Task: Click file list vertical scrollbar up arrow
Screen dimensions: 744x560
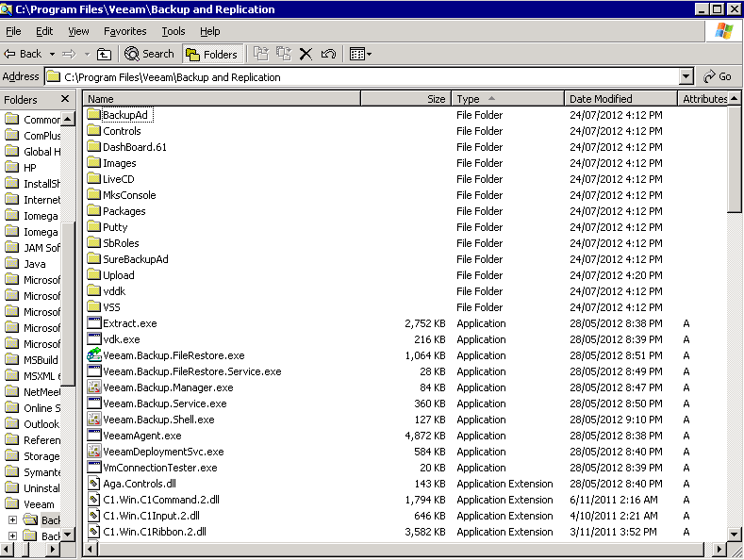Action: (x=735, y=99)
